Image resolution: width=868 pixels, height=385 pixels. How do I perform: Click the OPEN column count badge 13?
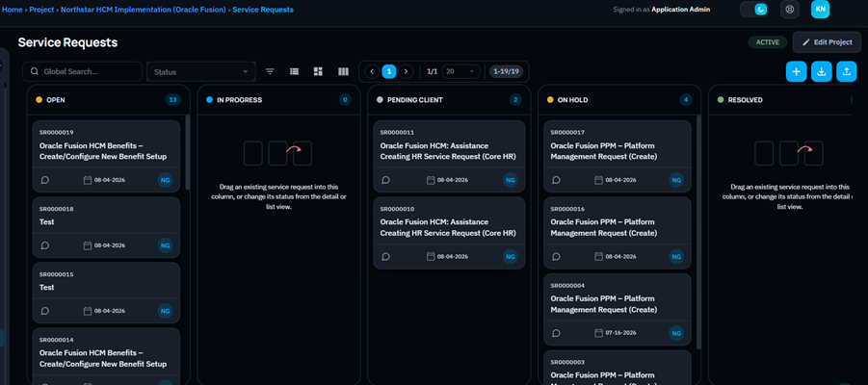coord(172,100)
